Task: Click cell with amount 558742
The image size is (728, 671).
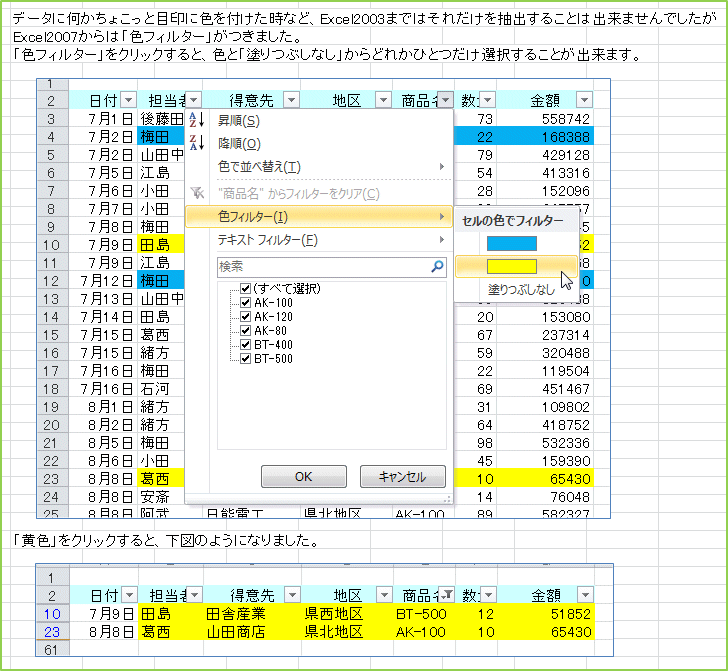Action: 545,119
